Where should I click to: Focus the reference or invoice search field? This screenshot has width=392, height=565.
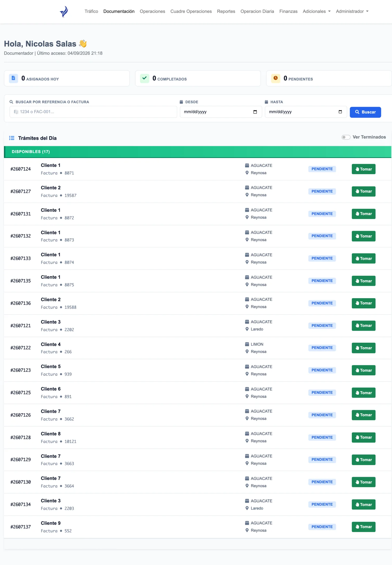[93, 112]
